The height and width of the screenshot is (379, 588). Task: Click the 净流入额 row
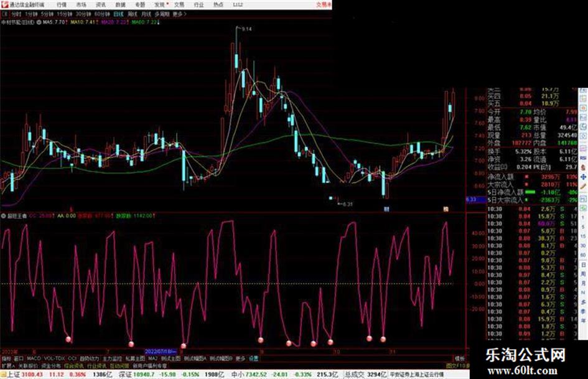[532, 177]
